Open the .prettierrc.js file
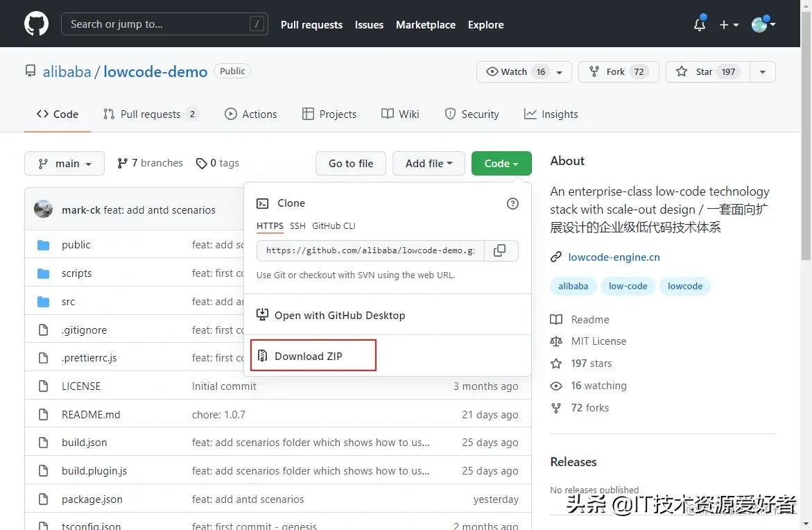Screen dimensions: 812x530 [x=89, y=358]
